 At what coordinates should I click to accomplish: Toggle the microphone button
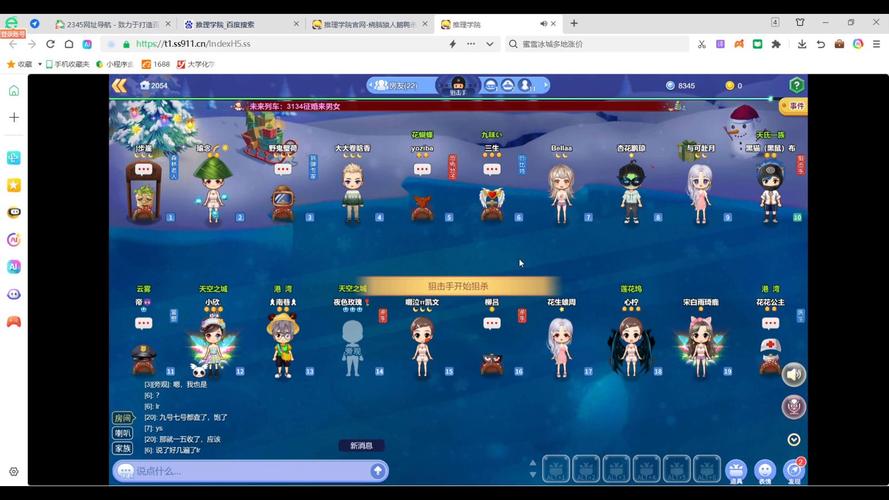click(x=794, y=407)
